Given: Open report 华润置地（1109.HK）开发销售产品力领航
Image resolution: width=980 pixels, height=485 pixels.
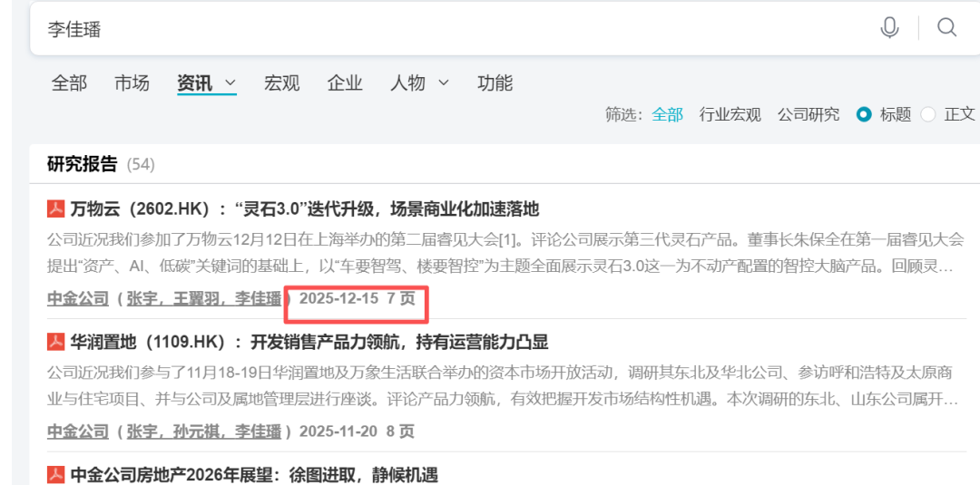Looking at the screenshot, I should (309, 342).
